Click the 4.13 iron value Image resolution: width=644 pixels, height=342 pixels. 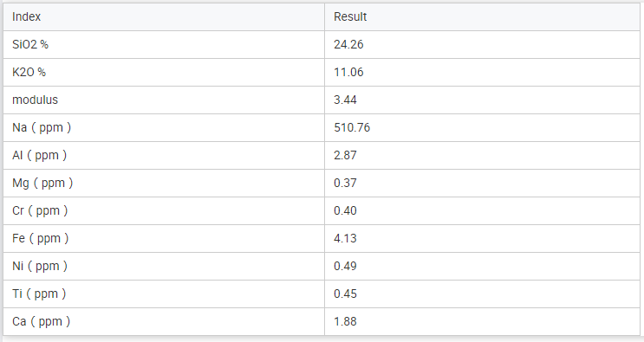[345, 238]
